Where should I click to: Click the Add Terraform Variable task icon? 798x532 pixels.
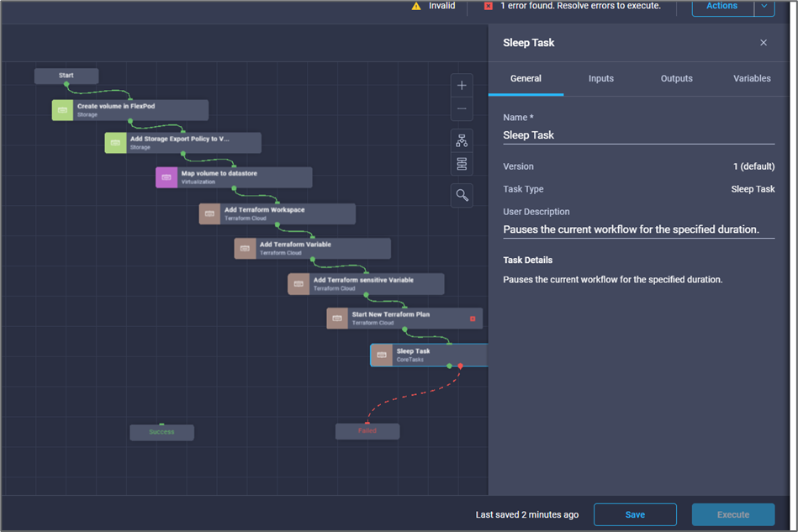(x=245, y=248)
